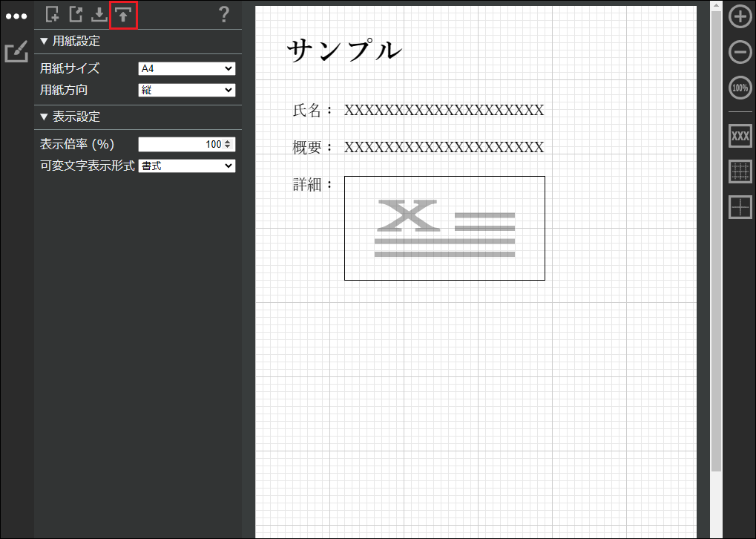Reset zoom using the 100% icon

click(x=740, y=88)
